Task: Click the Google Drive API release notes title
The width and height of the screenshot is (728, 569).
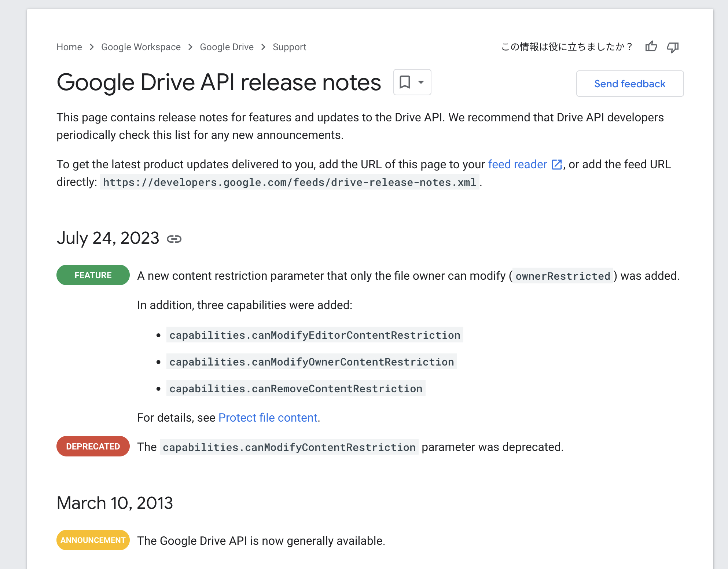Action: tap(219, 82)
